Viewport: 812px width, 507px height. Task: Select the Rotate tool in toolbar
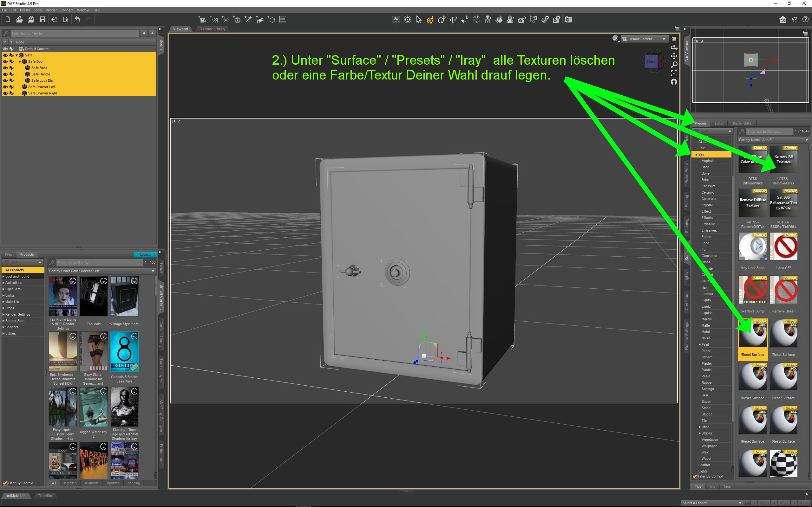tap(442, 20)
